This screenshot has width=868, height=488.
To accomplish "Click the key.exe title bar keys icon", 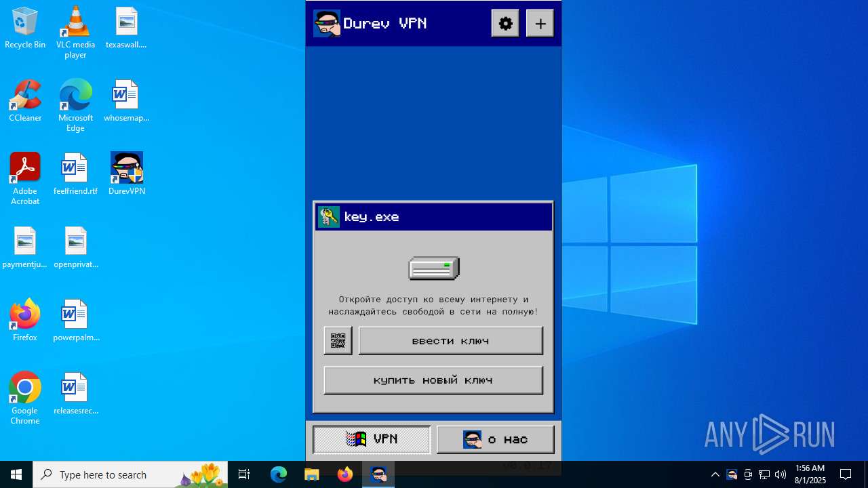I will tap(329, 217).
